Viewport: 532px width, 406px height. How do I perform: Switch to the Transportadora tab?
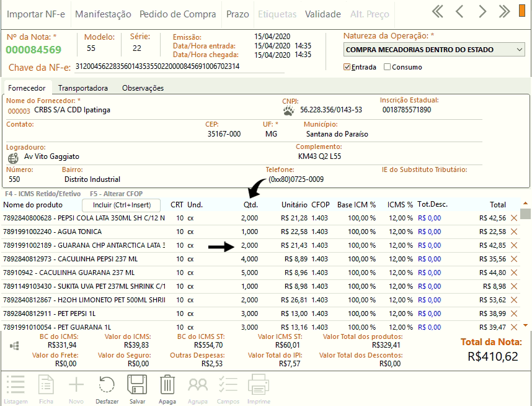click(x=83, y=88)
